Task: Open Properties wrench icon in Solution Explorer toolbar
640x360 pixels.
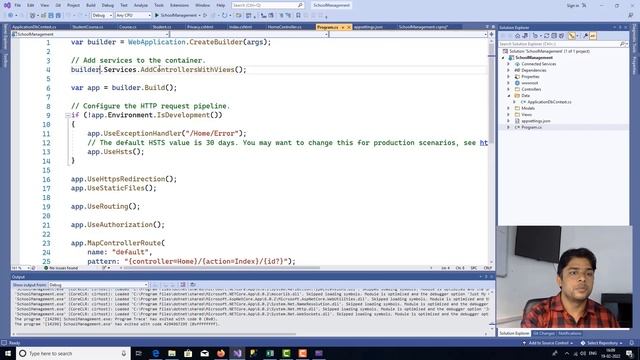Action: tap(585, 36)
